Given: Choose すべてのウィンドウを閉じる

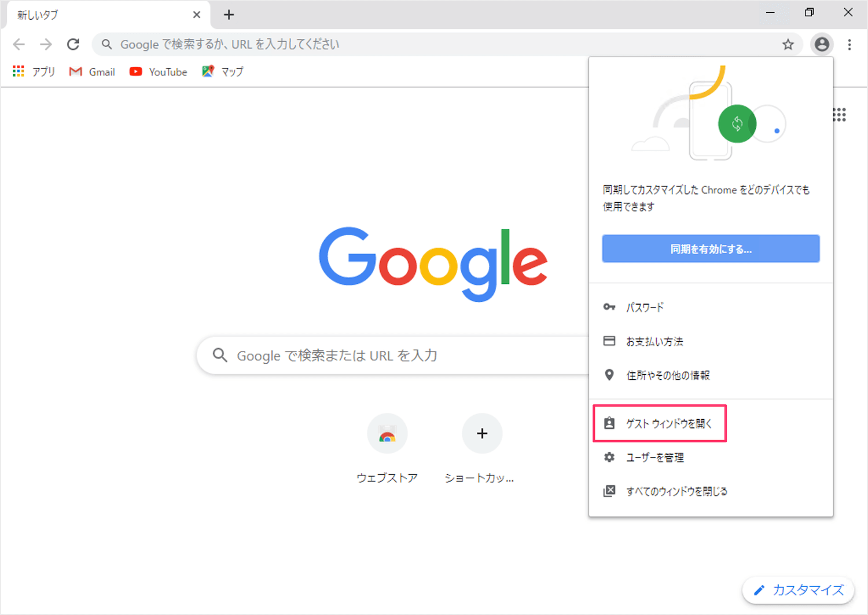Looking at the screenshot, I should (x=711, y=491).
